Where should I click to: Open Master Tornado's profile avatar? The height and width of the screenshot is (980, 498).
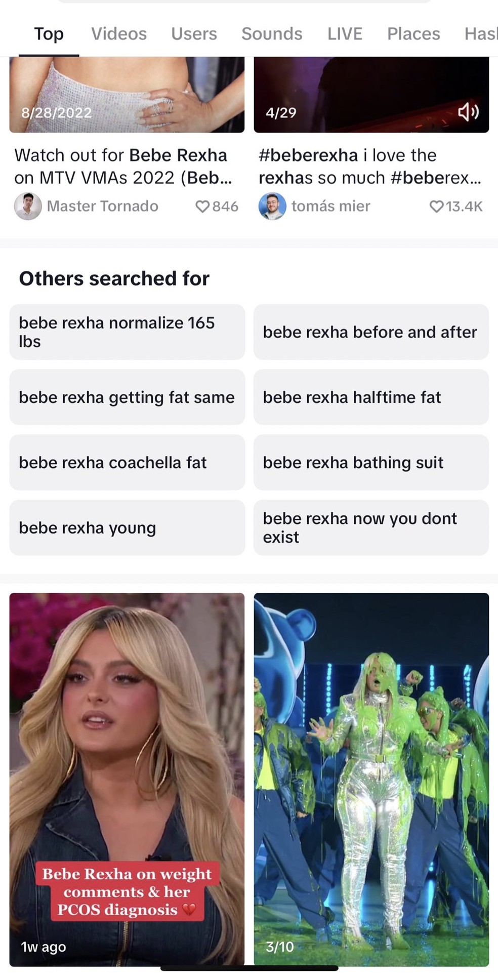[29, 206]
